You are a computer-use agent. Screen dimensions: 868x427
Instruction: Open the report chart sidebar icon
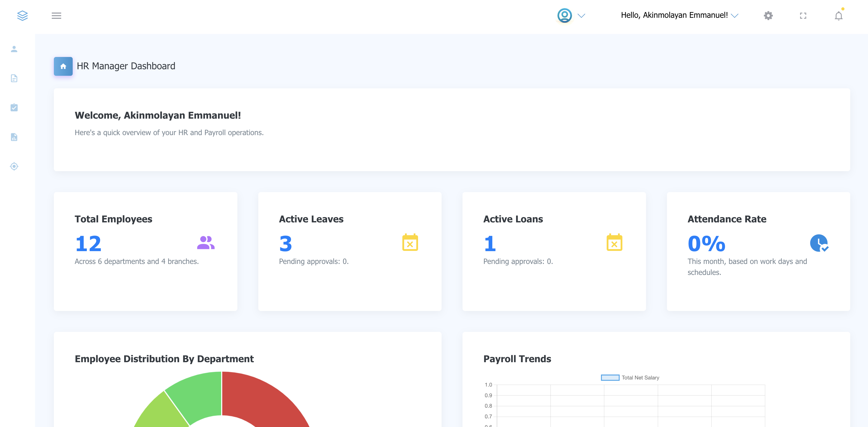click(x=14, y=137)
